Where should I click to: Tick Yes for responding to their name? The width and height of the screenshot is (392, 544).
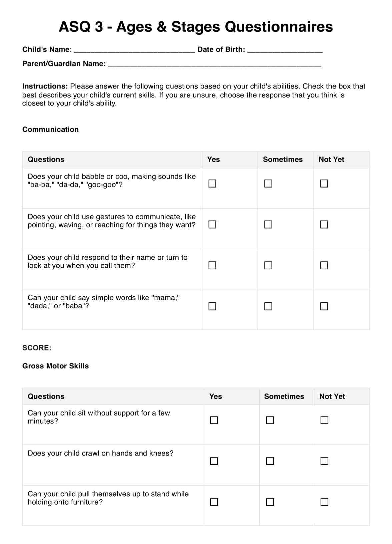coord(212,265)
